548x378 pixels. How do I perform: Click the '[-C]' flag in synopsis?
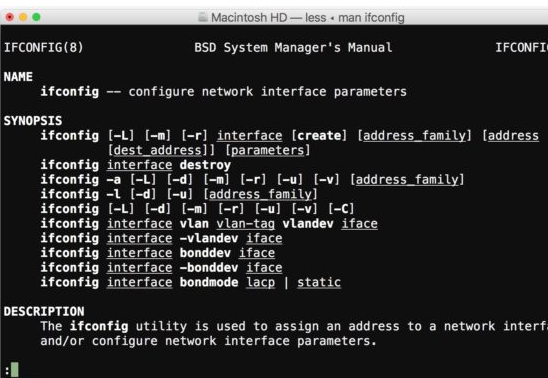coord(341,209)
